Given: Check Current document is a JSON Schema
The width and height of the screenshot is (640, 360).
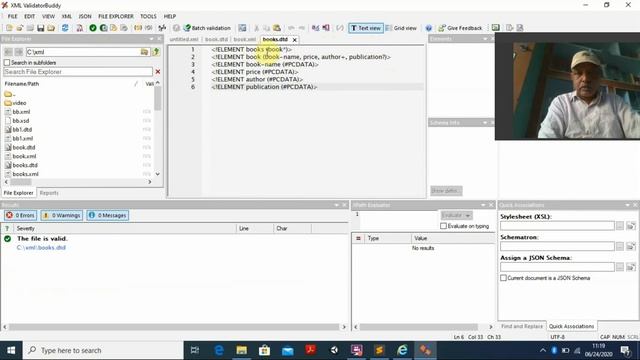Looking at the screenshot, I should pyautogui.click(x=503, y=278).
